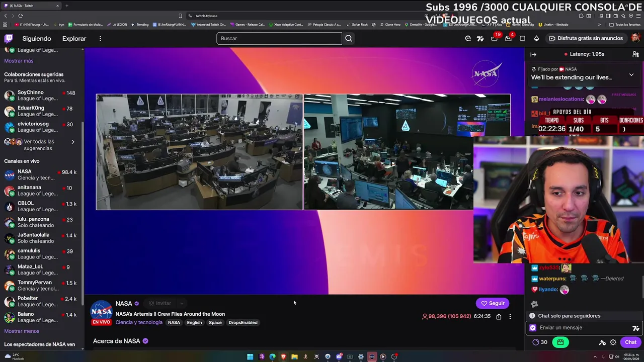Open the moderation tools hammer icon

[602, 342]
